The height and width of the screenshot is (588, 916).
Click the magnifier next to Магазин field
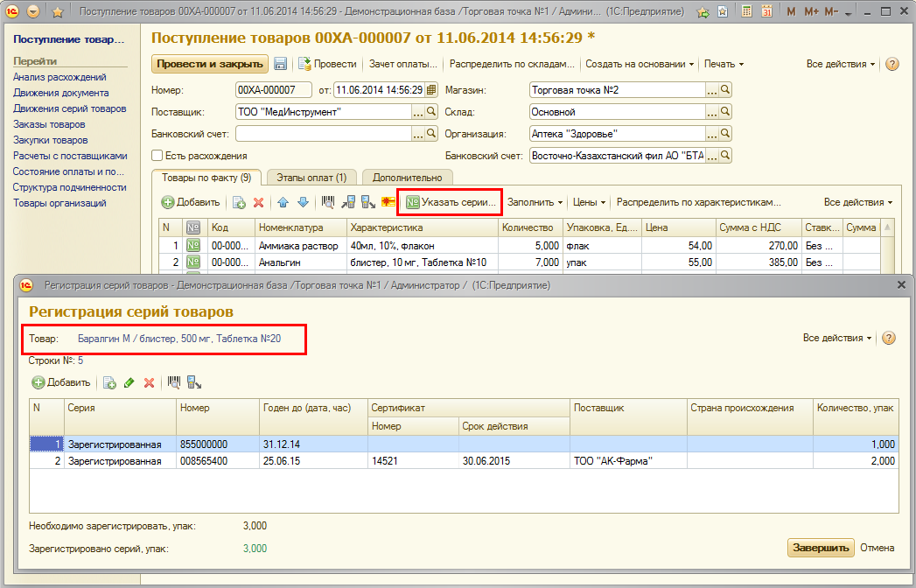(x=724, y=90)
